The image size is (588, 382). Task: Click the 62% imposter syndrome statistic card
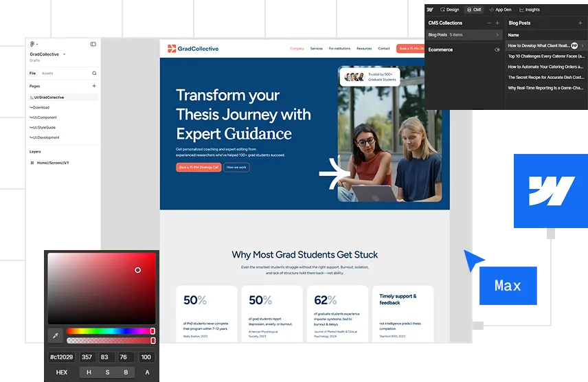point(337,314)
